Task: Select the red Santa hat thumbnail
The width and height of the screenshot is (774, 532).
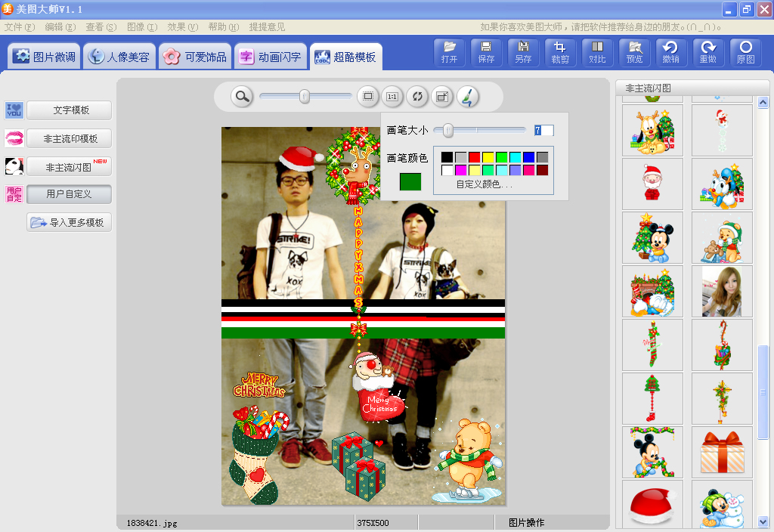Action: pyautogui.click(x=652, y=506)
